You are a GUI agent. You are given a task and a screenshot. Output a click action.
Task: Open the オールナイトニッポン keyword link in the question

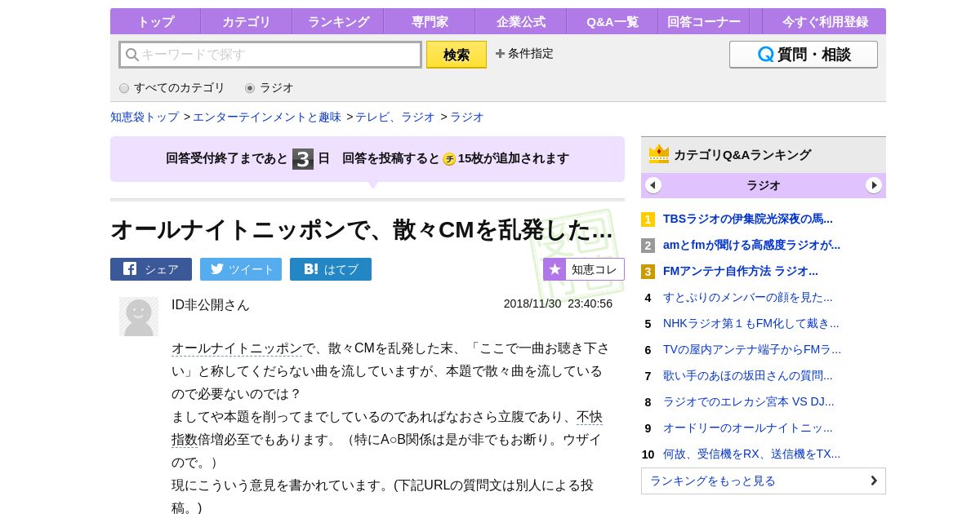237,348
